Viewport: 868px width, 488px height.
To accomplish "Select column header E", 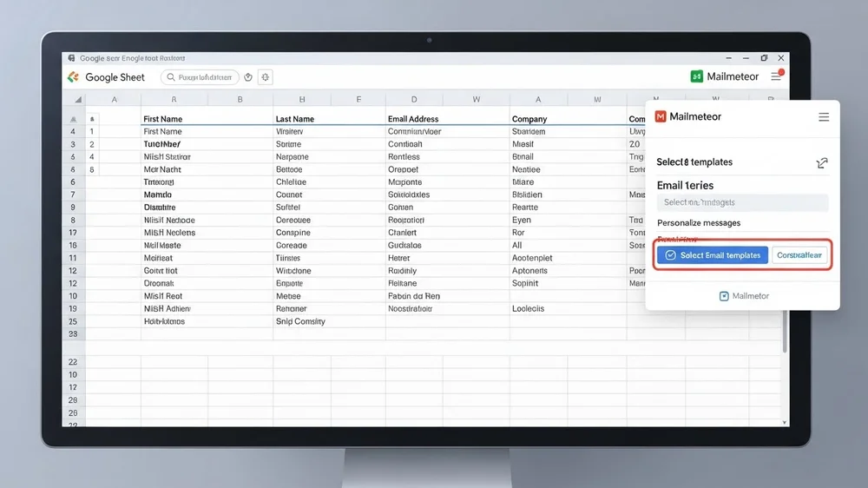I will tap(358, 99).
